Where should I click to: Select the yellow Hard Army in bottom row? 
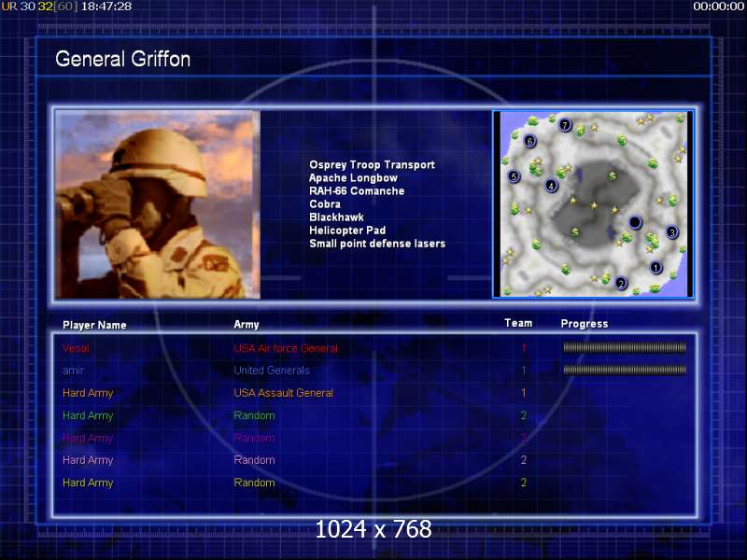pos(88,483)
